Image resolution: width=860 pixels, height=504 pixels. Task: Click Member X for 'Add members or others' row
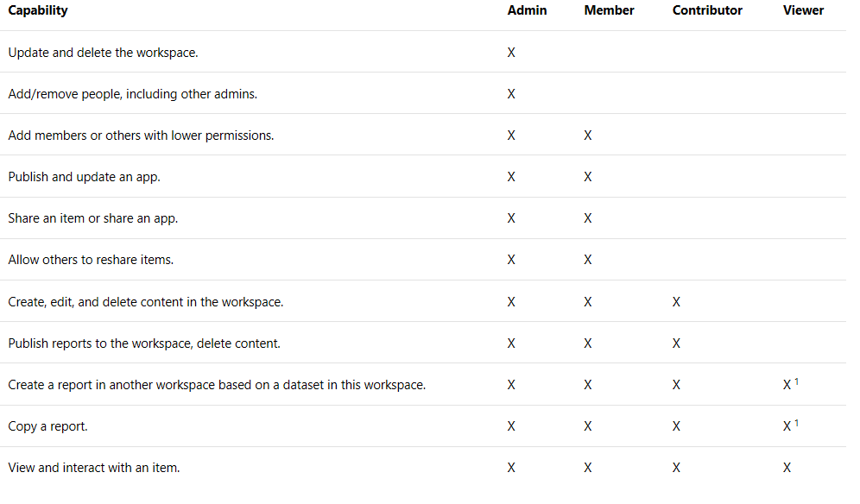588,135
